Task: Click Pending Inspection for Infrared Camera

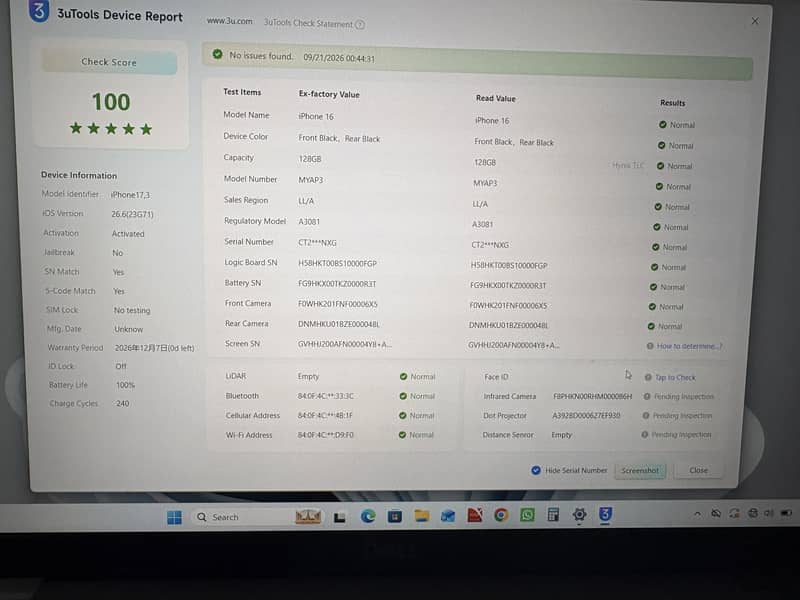Action: pos(684,396)
